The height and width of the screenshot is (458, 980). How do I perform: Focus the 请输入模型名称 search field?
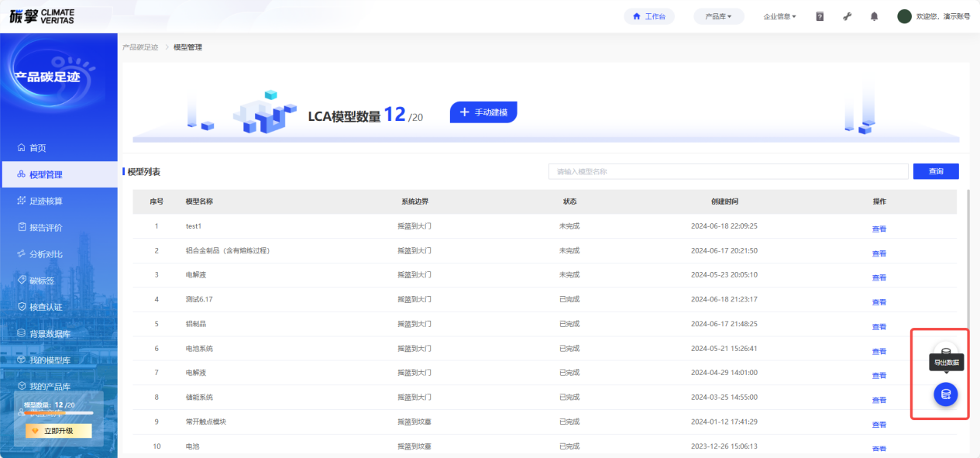pos(728,171)
